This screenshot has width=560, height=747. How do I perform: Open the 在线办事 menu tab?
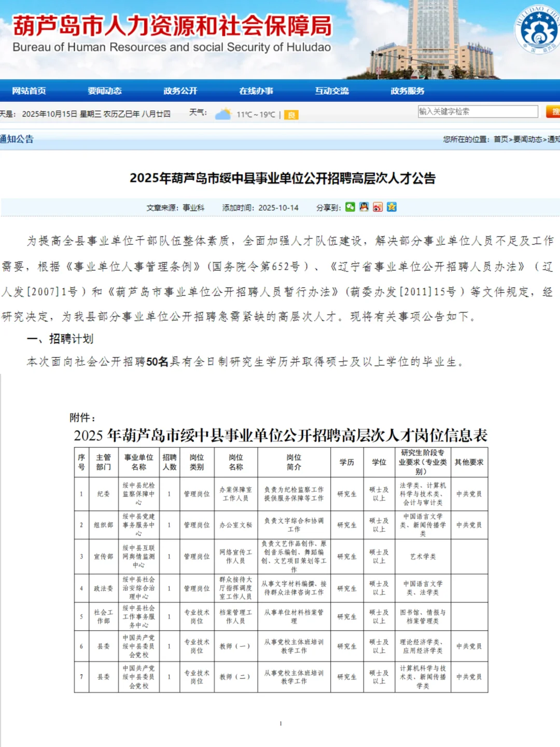tap(256, 91)
